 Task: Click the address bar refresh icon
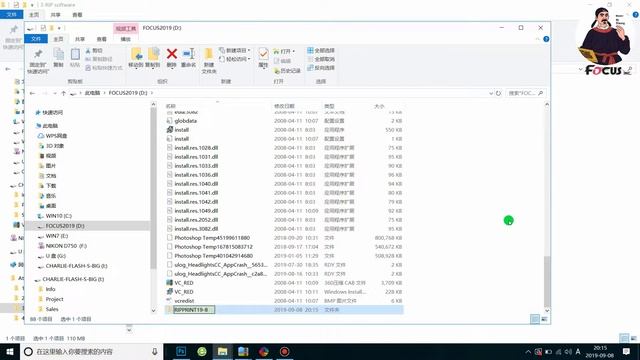pyautogui.click(x=498, y=93)
